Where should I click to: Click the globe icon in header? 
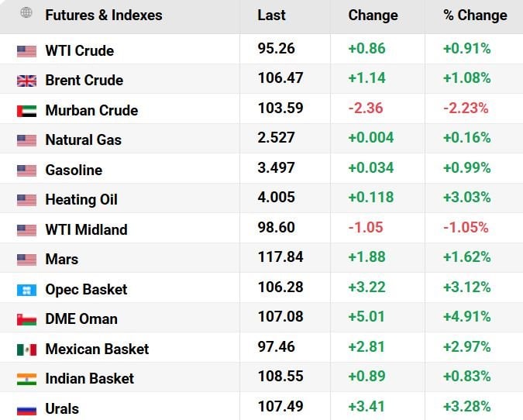point(26,13)
